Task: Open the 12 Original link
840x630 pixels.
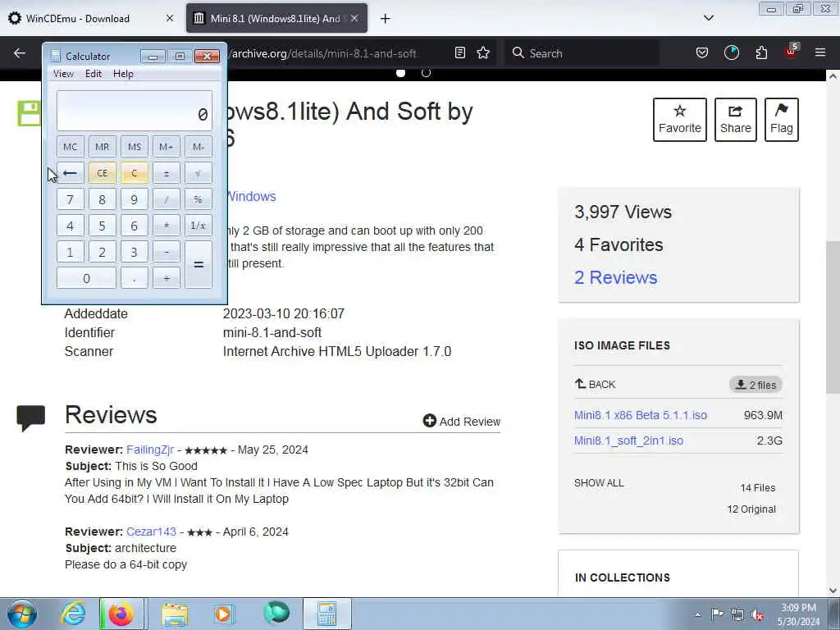Action: pos(751,509)
